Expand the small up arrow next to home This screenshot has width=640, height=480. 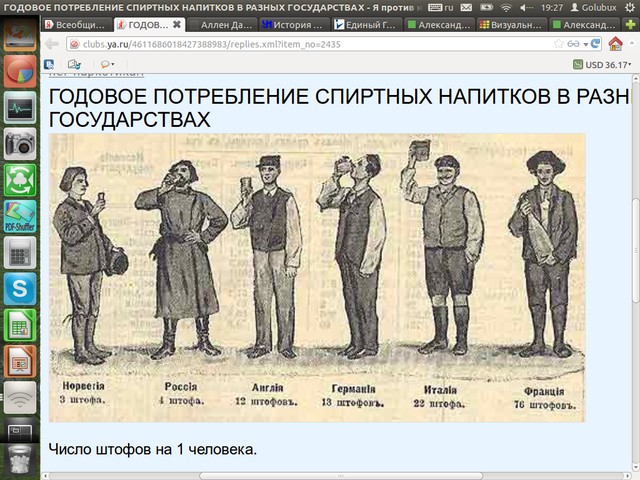point(632,43)
